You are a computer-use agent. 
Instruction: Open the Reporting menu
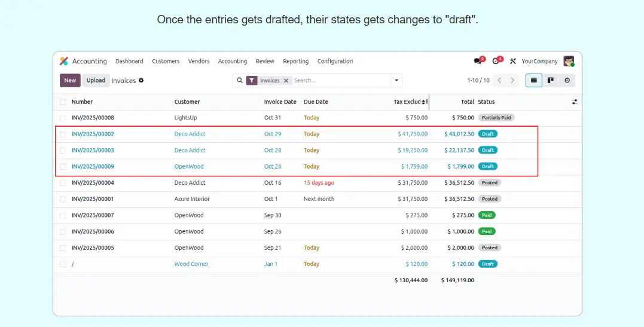pyautogui.click(x=295, y=61)
